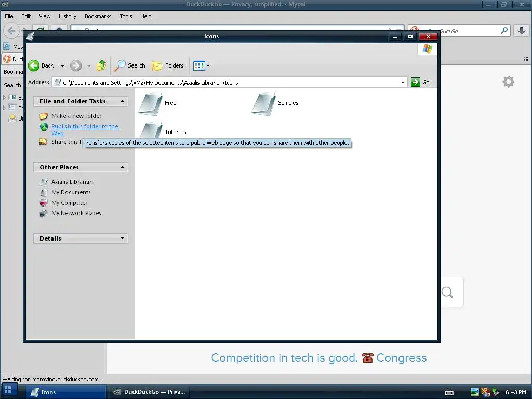This screenshot has height=399, width=532.
Task: Click the Make a new folder icon
Action: (44, 116)
